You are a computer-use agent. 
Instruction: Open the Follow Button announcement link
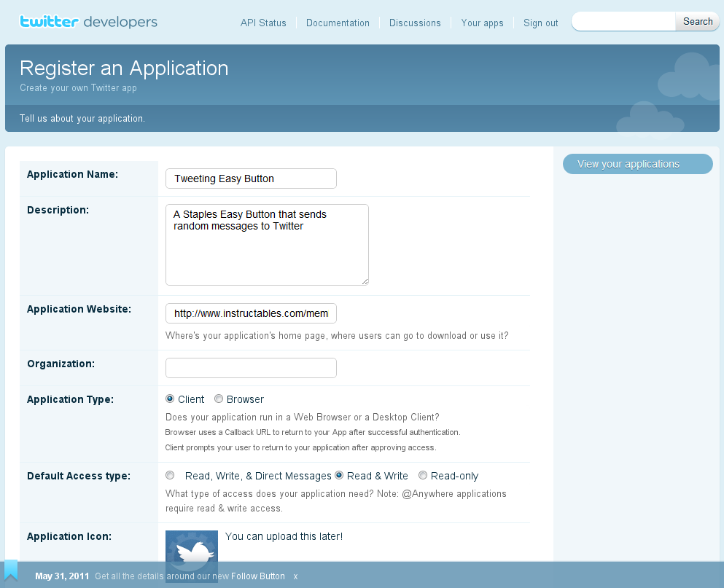click(257, 576)
